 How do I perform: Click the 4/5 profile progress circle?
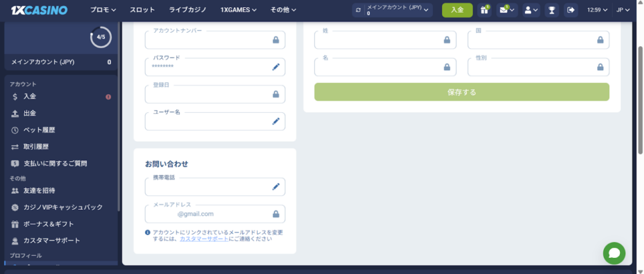click(x=100, y=37)
